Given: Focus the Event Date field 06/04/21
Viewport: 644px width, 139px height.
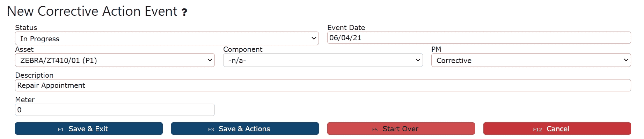Looking at the screenshot, I should click(x=479, y=38).
